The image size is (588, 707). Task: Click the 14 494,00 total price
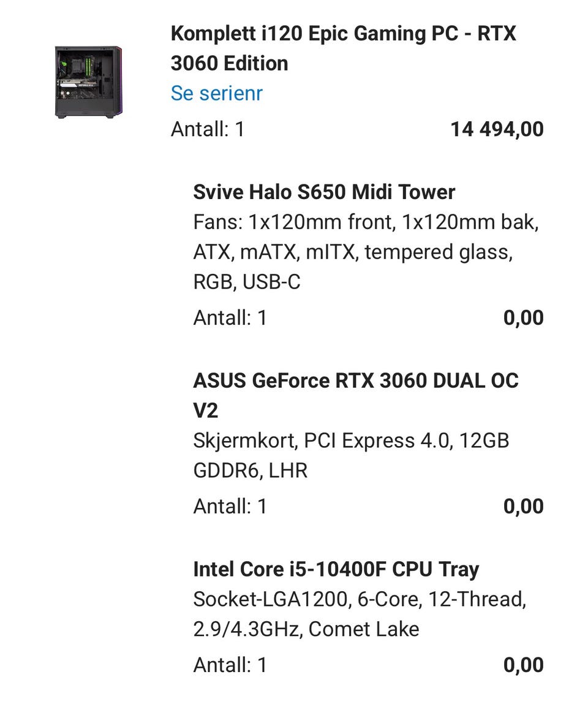(497, 129)
